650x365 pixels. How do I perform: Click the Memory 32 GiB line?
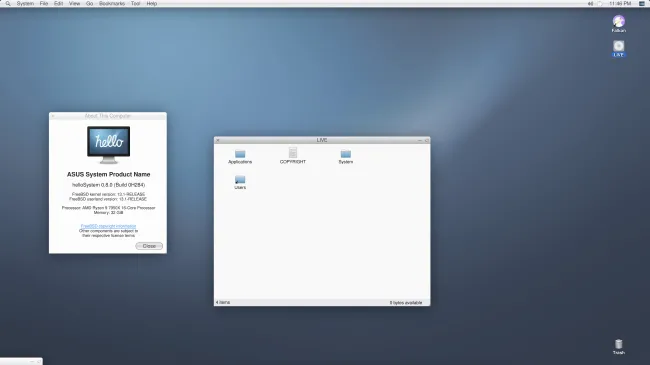coord(109,212)
